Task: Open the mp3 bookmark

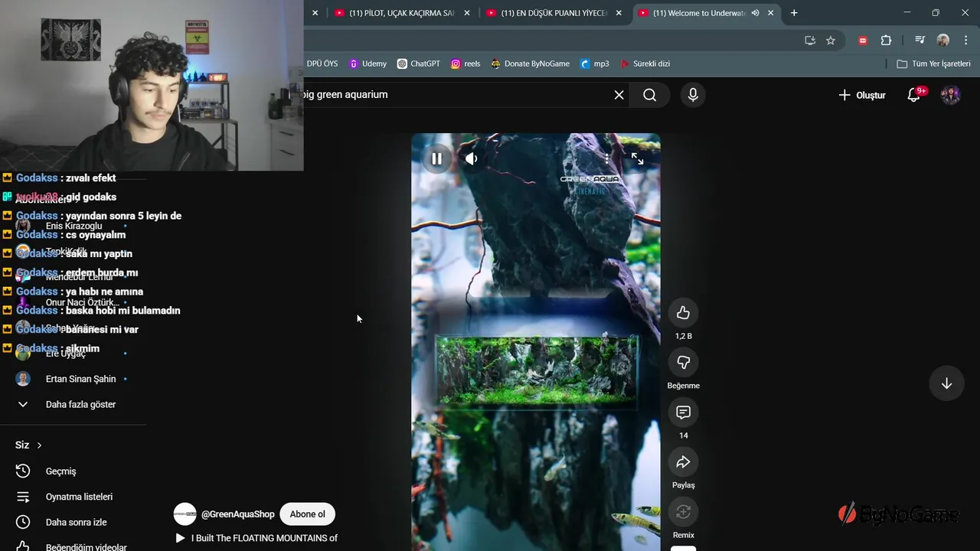Action: click(x=595, y=64)
